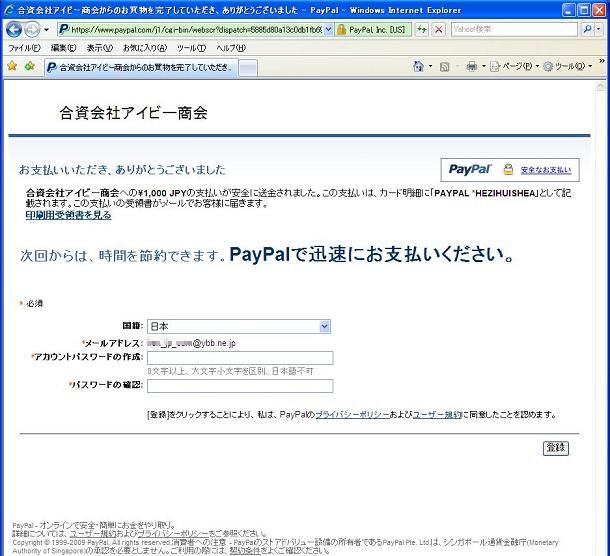Click the red Stop loading button
The height and width of the screenshot is (556, 610).
tap(438, 30)
